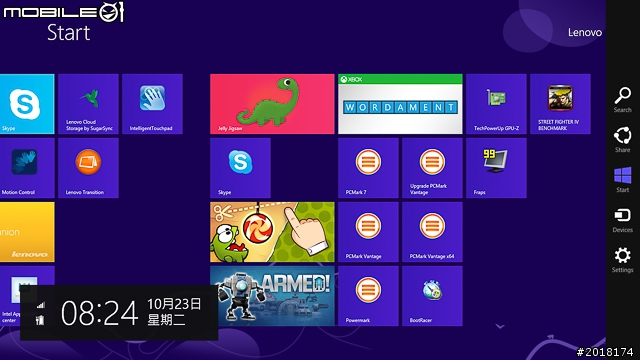Viewport: 640px width, 360px height.
Task: Open the Cut the Rope game tile
Action: point(272,232)
